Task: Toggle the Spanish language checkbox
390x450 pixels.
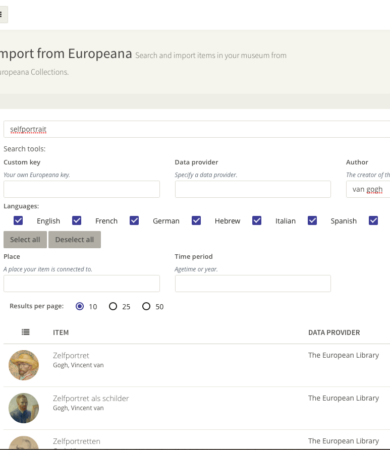Action: pyautogui.click(x=312, y=221)
